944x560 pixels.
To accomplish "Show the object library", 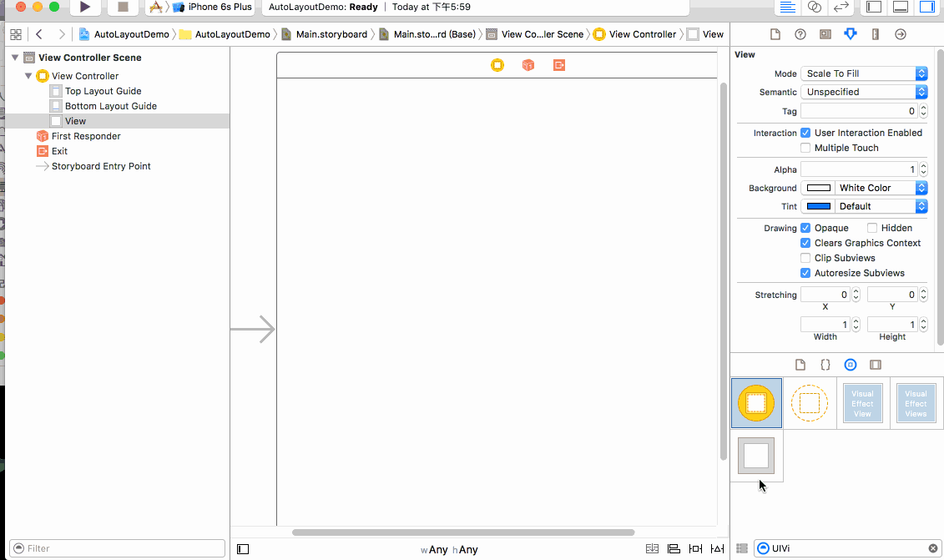I will pyautogui.click(x=850, y=365).
